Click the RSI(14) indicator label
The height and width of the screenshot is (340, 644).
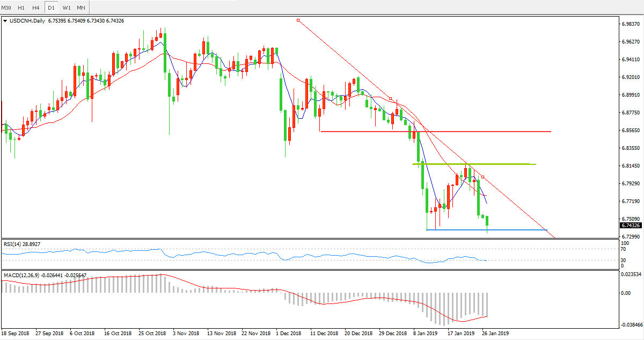click(21, 244)
